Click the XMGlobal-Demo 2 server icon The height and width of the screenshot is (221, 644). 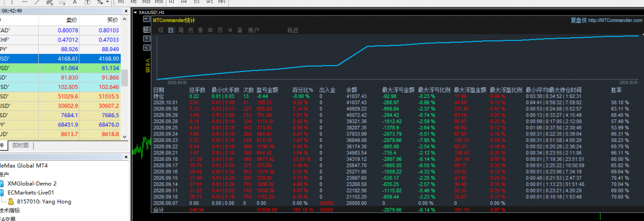(2, 183)
